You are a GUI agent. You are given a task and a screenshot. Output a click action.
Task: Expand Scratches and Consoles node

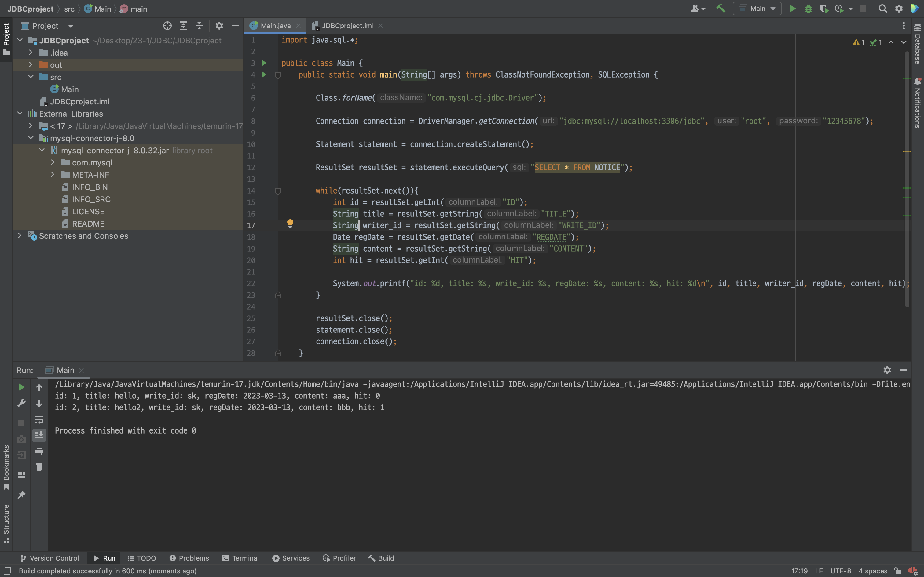pos(20,236)
